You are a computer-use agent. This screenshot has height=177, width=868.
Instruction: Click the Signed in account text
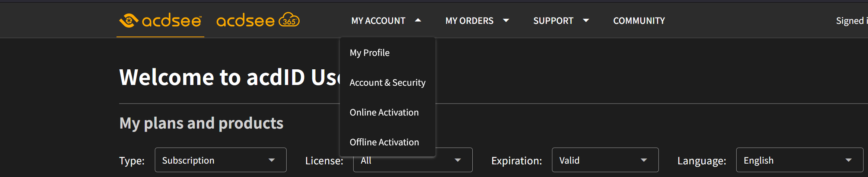[851, 21]
